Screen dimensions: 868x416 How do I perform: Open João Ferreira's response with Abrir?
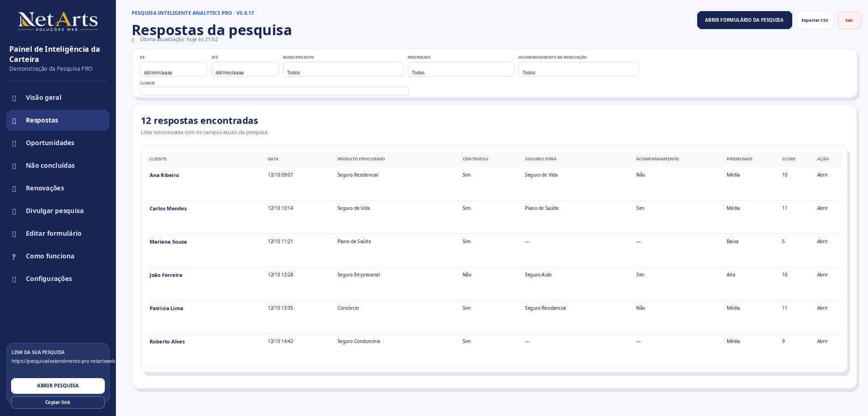(822, 275)
